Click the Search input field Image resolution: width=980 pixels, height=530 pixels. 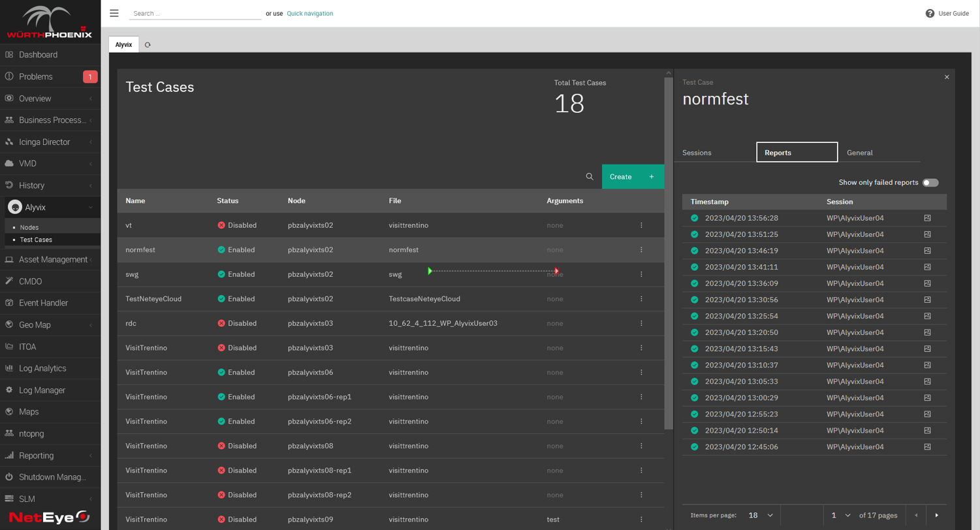pyautogui.click(x=195, y=14)
